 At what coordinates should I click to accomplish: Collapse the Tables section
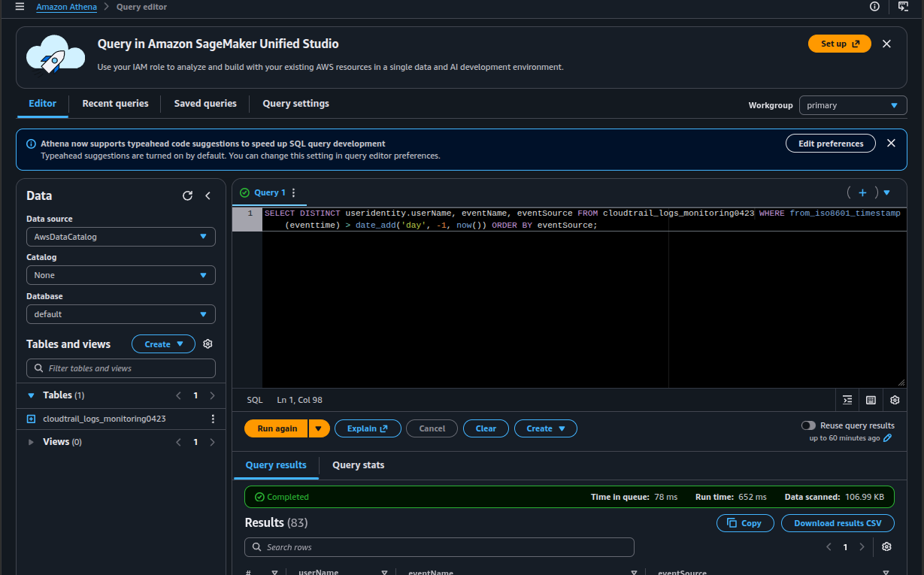31,395
